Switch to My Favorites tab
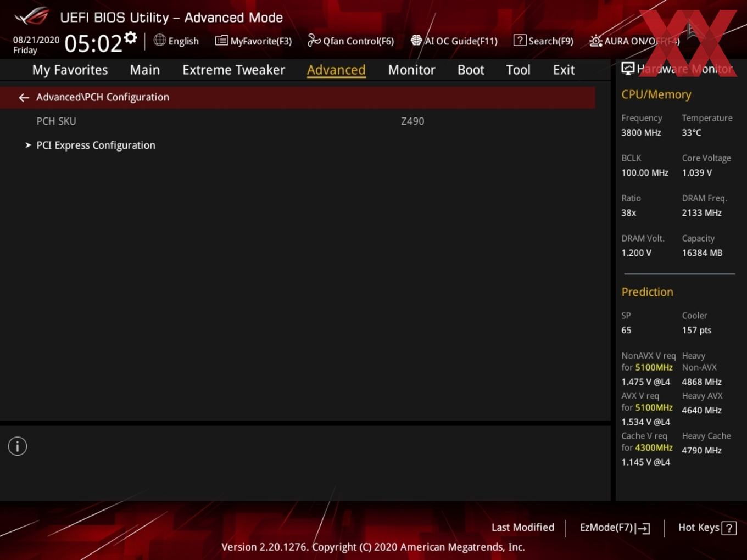Viewport: 747px width, 560px height. click(70, 70)
